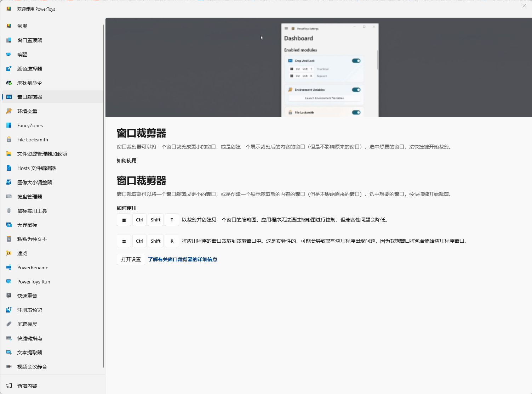Click the sidebar vertical scrollbar
This screenshot has width=532, height=394.
tap(103, 196)
